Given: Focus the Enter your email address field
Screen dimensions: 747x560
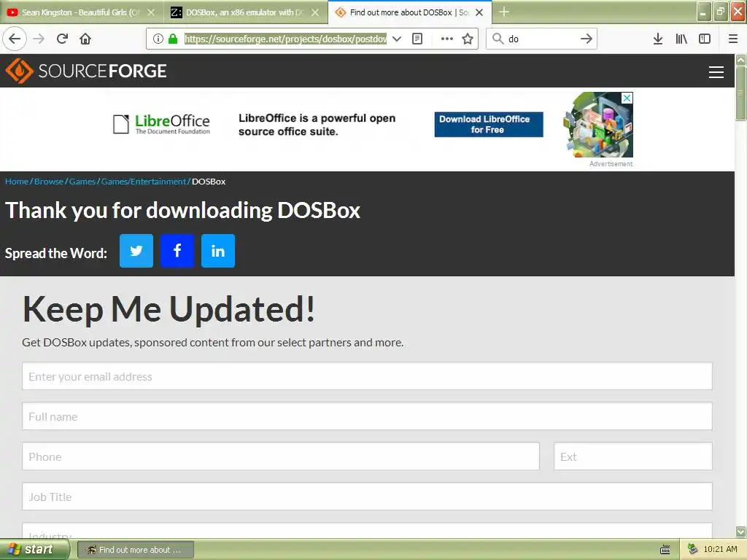Looking at the screenshot, I should click(368, 376).
